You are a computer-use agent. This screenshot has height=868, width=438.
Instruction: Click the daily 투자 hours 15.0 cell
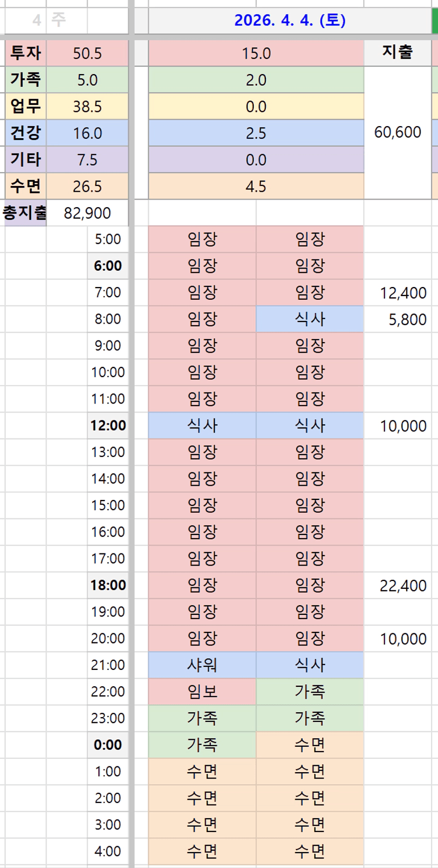[256, 53]
